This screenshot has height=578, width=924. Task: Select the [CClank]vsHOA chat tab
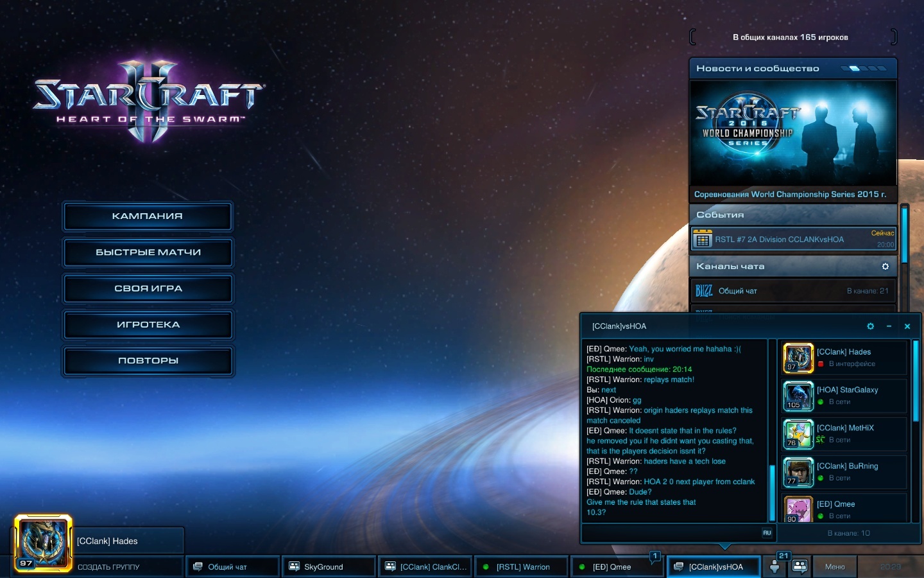tap(714, 566)
